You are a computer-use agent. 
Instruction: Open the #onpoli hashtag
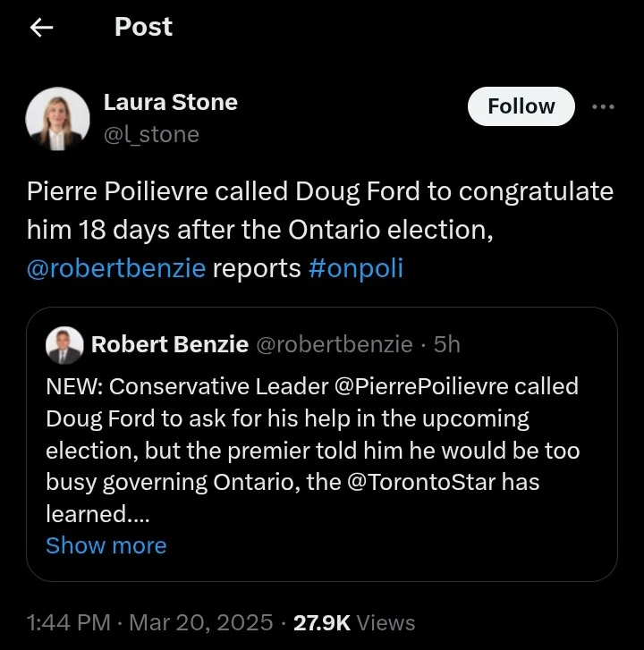tap(355, 268)
